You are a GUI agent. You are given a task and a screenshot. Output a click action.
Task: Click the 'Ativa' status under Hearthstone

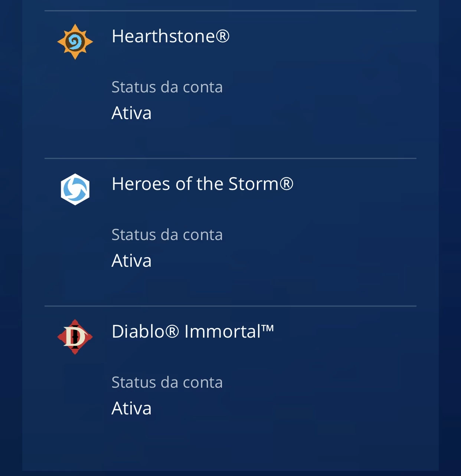131,113
